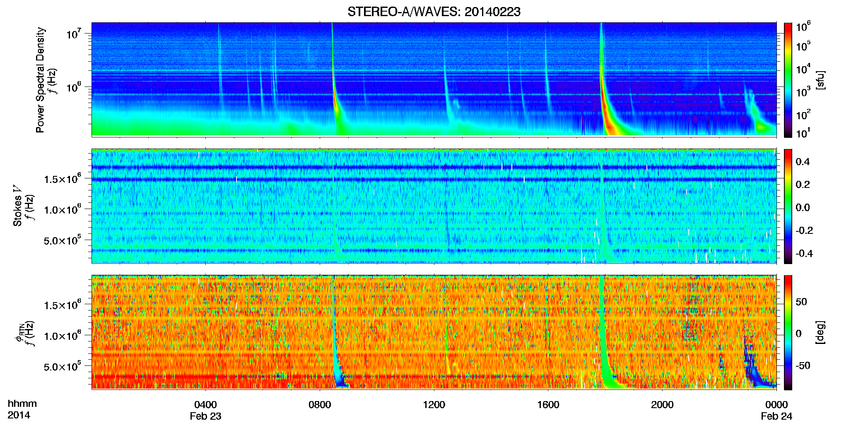Click the degrees color bar of the bottom panel
Image resolution: width=868 pixels, height=447 pixels.
(x=788, y=332)
